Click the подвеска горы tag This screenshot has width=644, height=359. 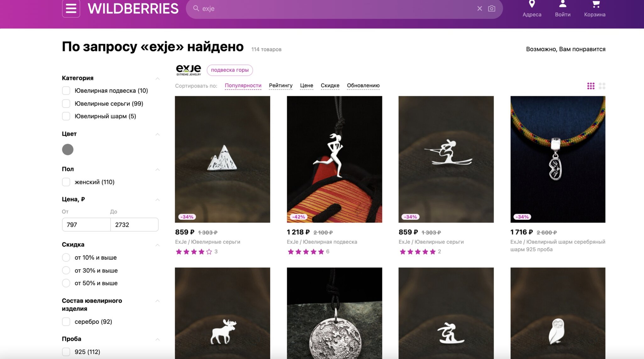pyautogui.click(x=230, y=70)
